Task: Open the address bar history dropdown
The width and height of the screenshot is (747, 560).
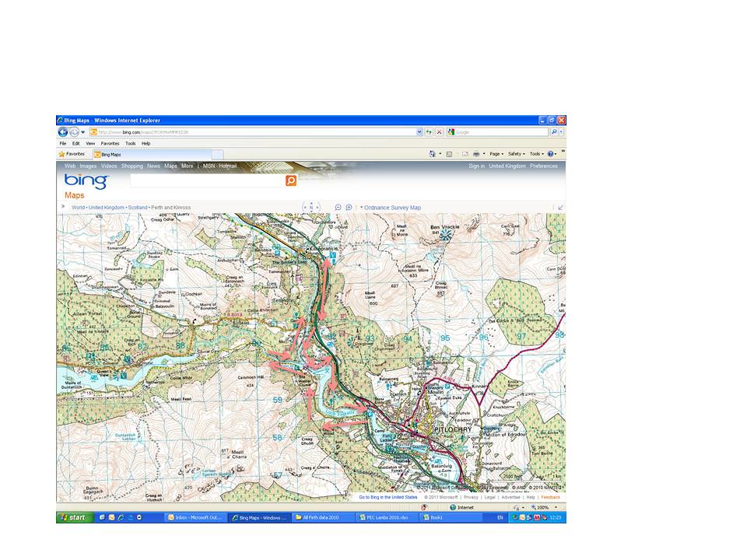Action: [x=419, y=132]
